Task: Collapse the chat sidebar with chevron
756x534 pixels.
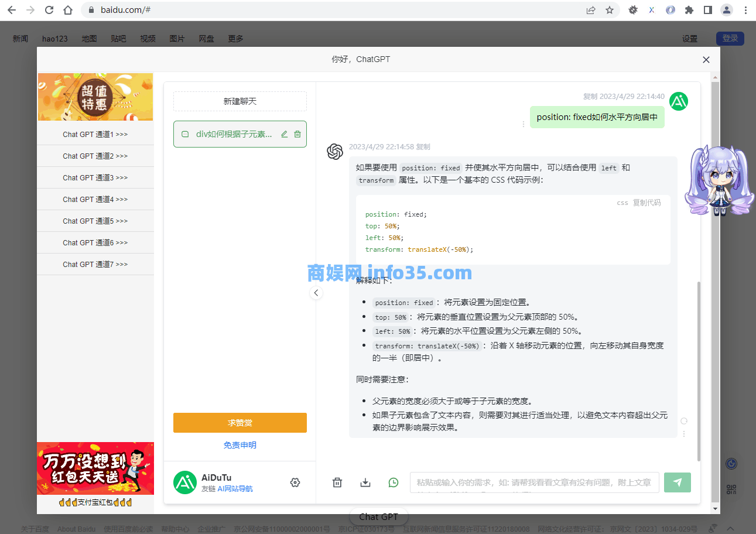Action: tap(316, 293)
